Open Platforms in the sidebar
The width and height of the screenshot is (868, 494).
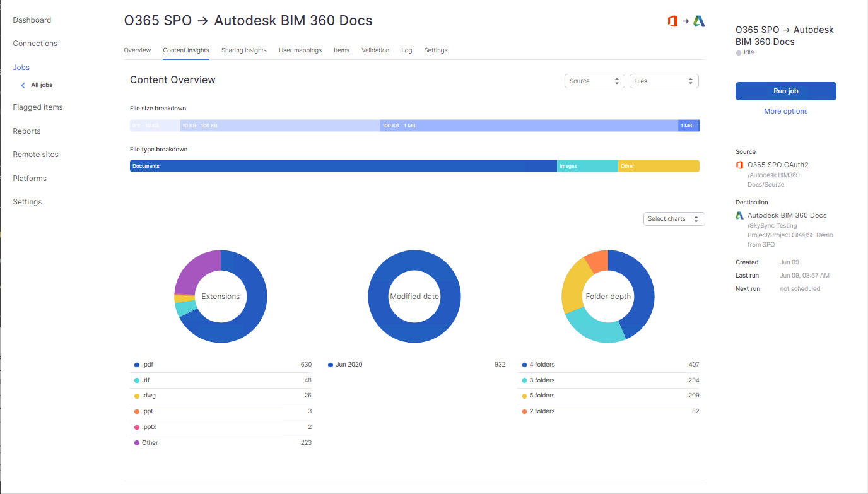[30, 179]
